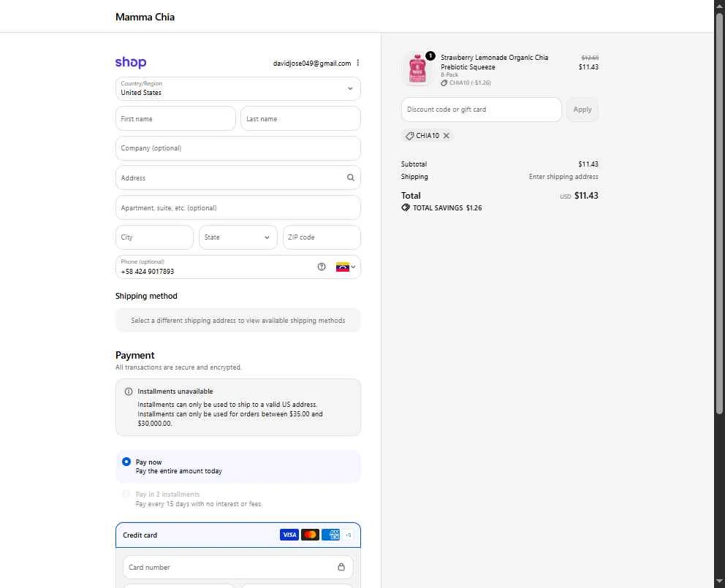Click the Strawberry Lemonade product thumbnail
The height and width of the screenshot is (588, 725).
point(417,69)
